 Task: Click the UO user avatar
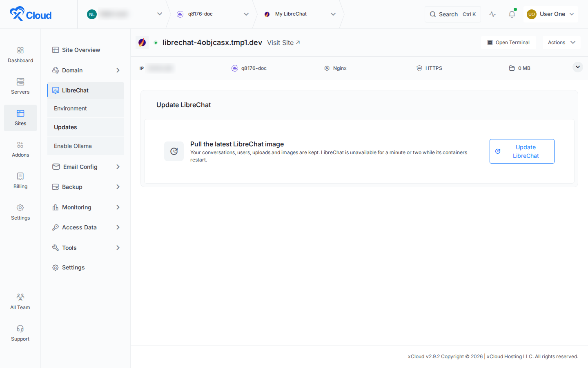(532, 14)
